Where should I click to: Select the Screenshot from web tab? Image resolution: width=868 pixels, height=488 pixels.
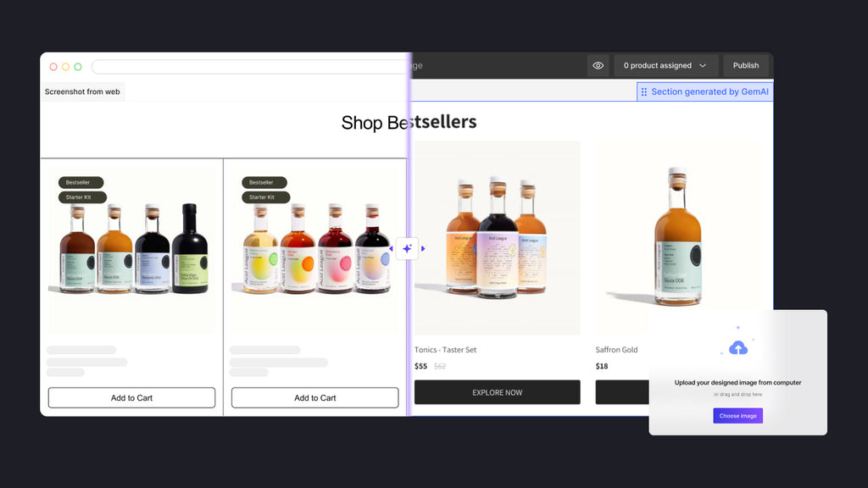point(82,91)
